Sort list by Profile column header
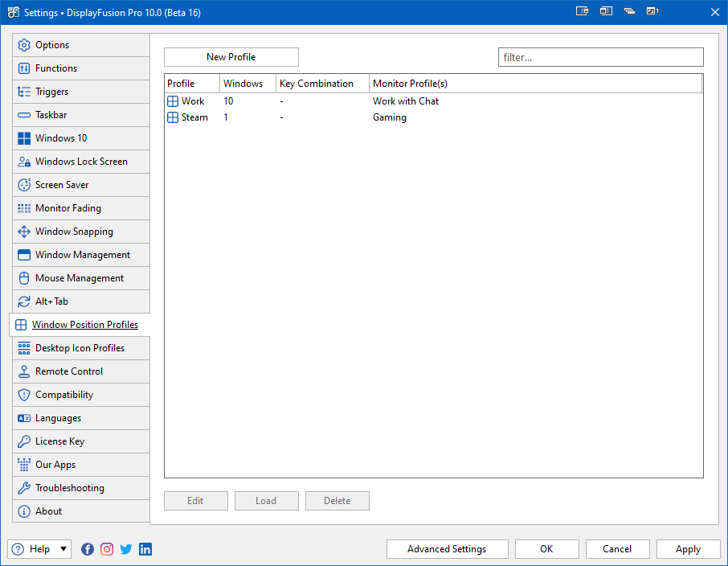 [191, 84]
